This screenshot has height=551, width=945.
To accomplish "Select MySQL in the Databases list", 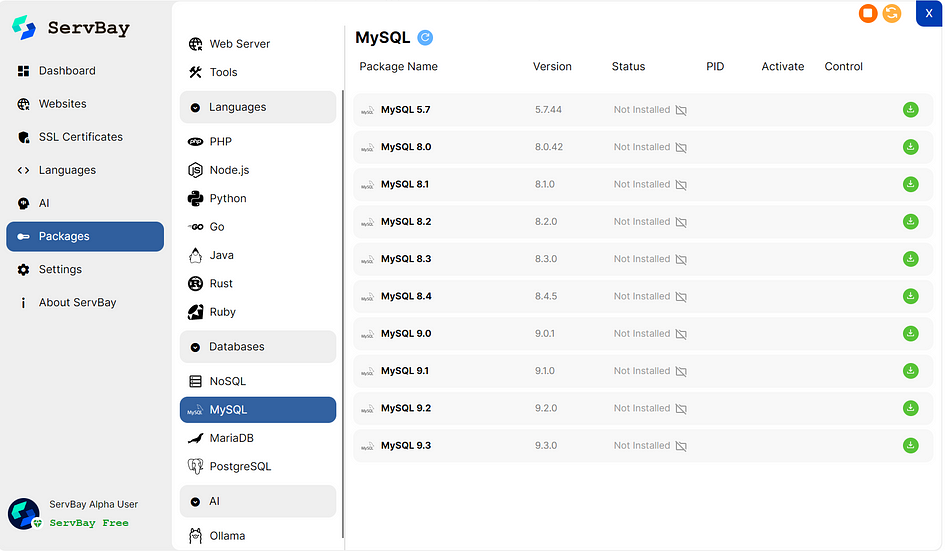I will 258,409.
